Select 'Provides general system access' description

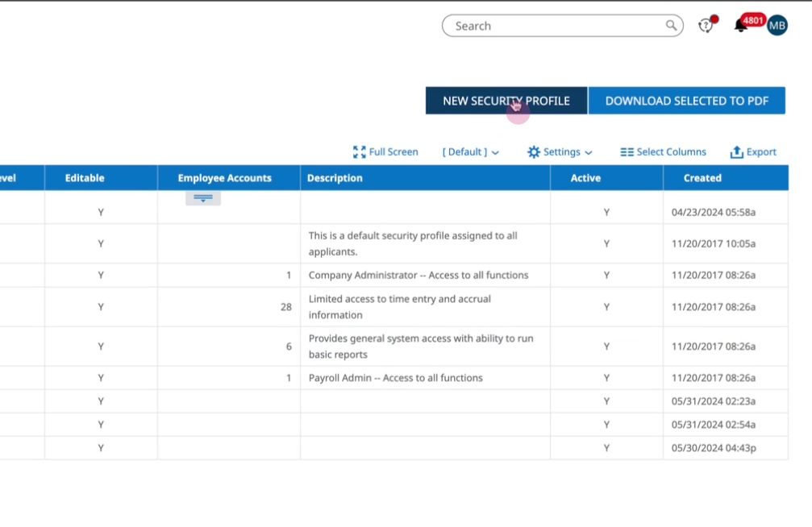(x=421, y=346)
